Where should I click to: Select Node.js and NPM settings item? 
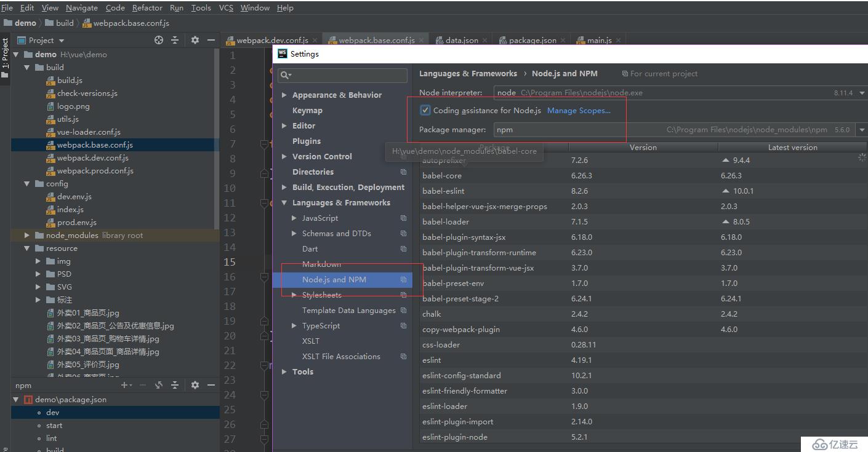pyautogui.click(x=342, y=279)
